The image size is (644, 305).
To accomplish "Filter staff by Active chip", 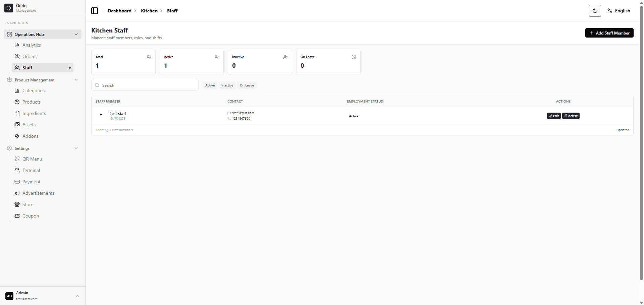I will pos(210,85).
